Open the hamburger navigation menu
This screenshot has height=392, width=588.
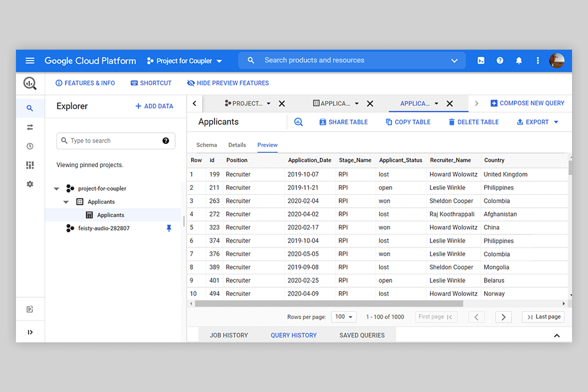[x=30, y=61]
